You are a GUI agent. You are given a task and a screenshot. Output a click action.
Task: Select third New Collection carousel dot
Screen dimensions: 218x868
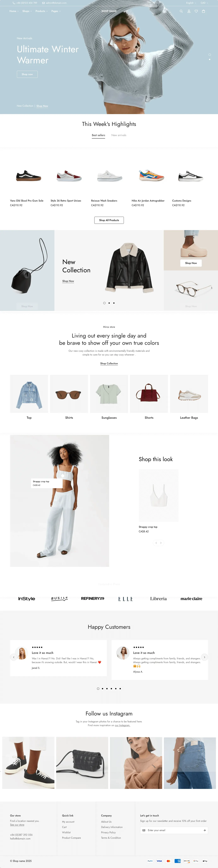coord(114,303)
